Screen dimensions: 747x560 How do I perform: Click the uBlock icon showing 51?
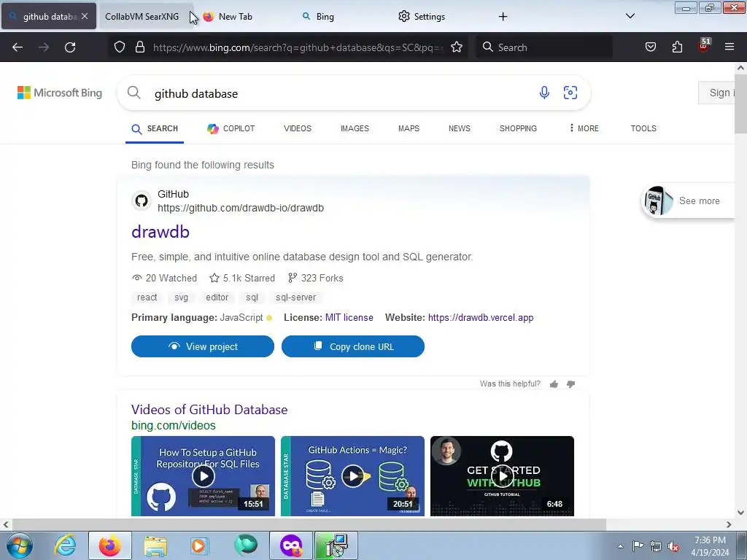pos(704,46)
